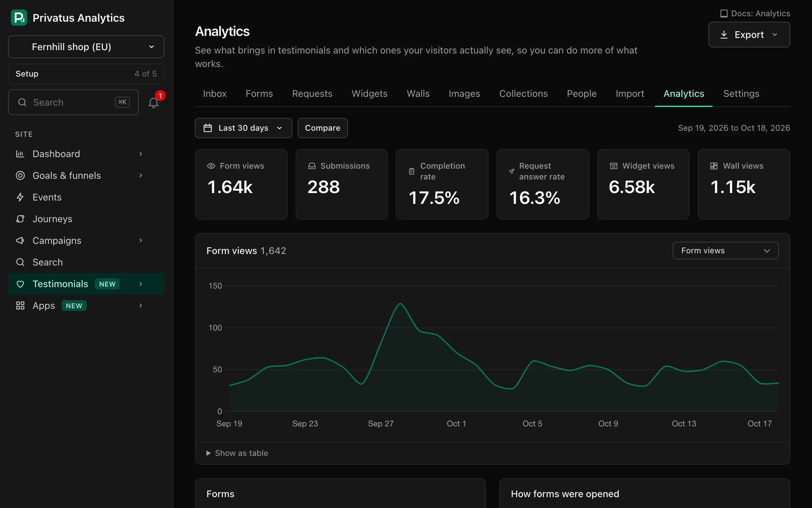
Task: Click the Privatus Analytics logo icon
Action: tap(19, 18)
